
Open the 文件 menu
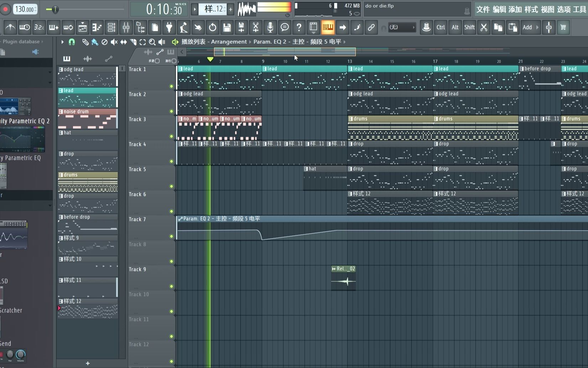(483, 10)
